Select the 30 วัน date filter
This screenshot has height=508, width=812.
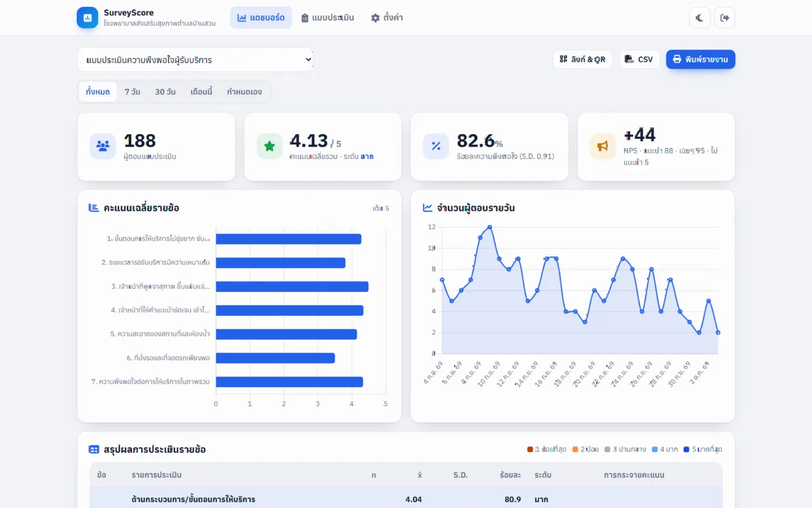click(x=166, y=91)
